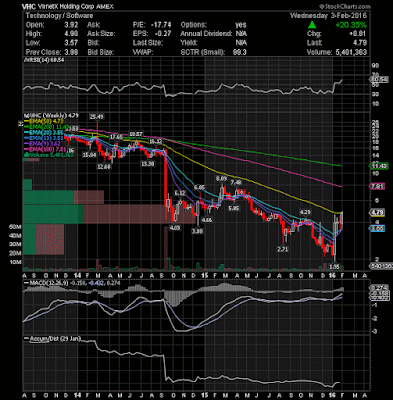Click the 4.29 price label

(304, 212)
